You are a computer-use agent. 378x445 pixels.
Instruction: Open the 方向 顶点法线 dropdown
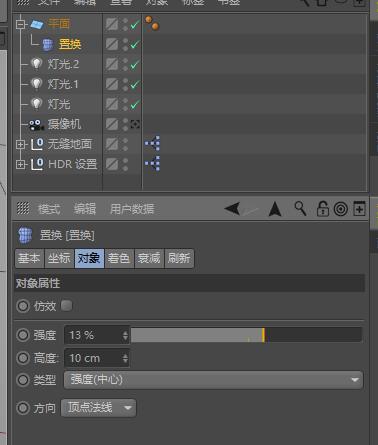pyautogui.click(x=99, y=408)
